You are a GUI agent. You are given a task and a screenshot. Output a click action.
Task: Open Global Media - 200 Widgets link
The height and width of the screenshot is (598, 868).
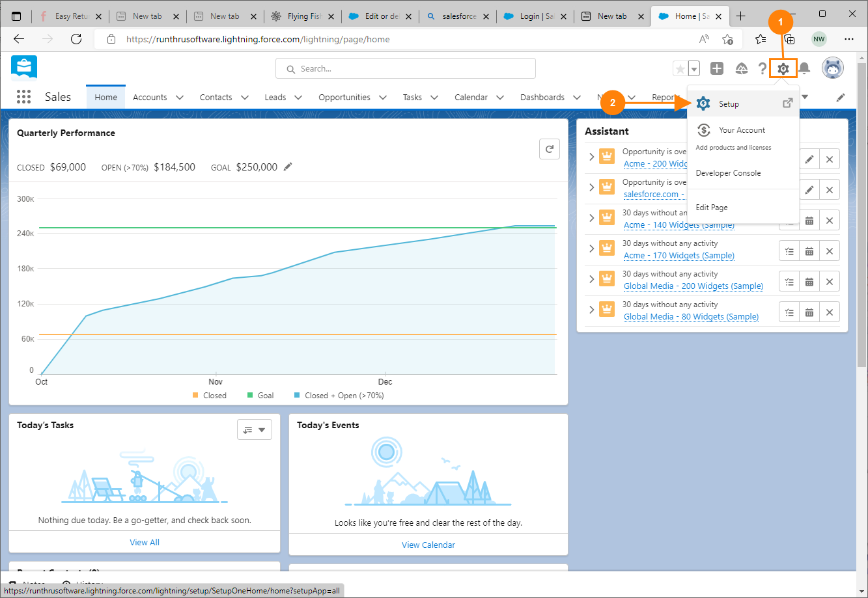[693, 286]
